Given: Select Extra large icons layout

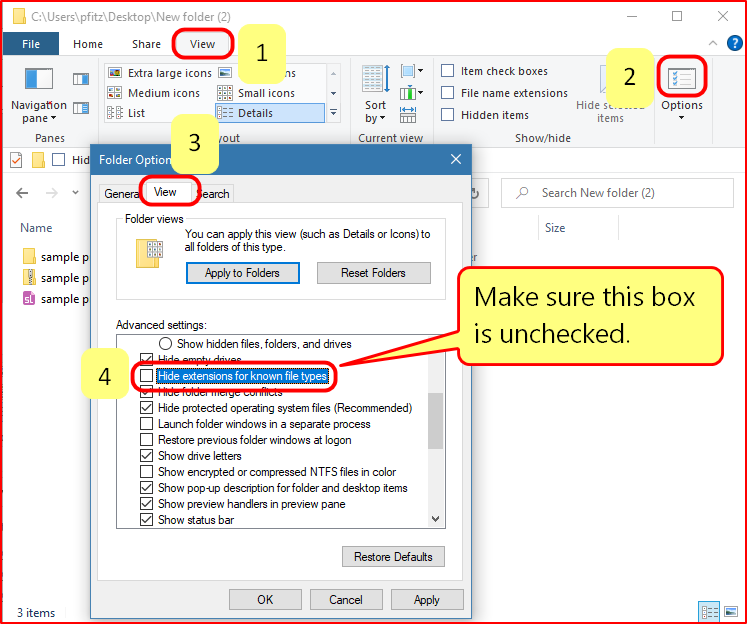Looking at the screenshot, I should [160, 73].
